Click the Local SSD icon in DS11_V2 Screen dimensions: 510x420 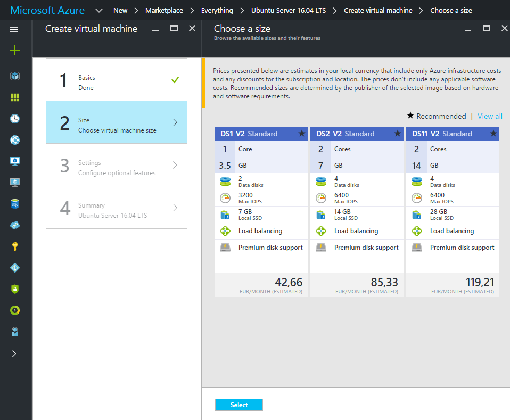[417, 215]
